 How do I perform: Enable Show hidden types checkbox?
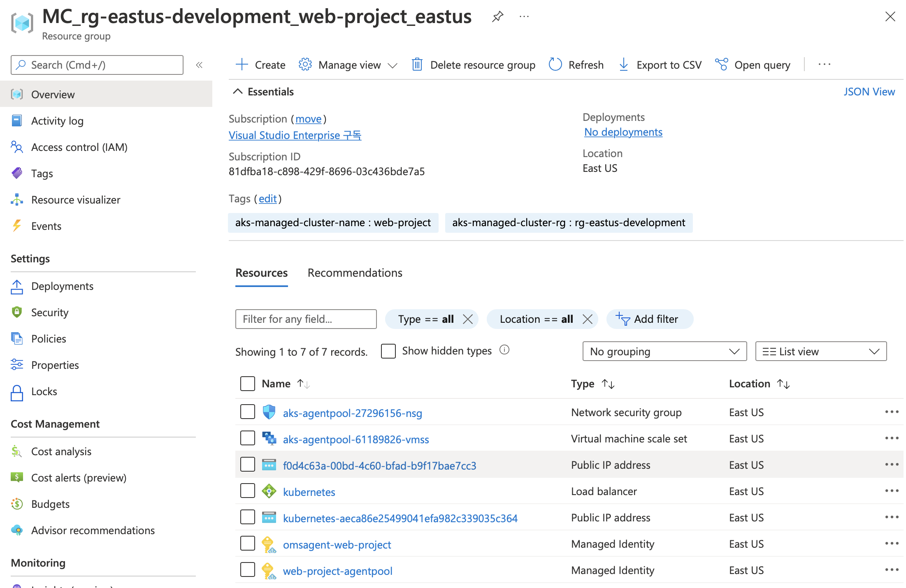tap(388, 351)
